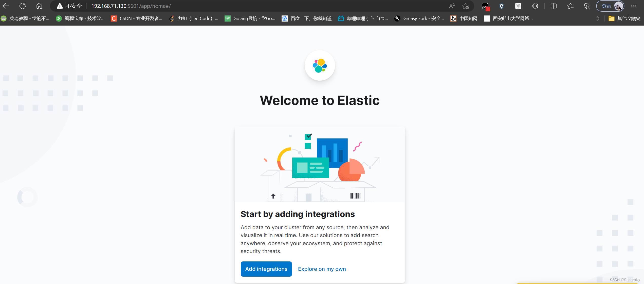Open 哔哩哔哩 bookmark
The width and height of the screenshot is (644, 284).
[x=363, y=18]
